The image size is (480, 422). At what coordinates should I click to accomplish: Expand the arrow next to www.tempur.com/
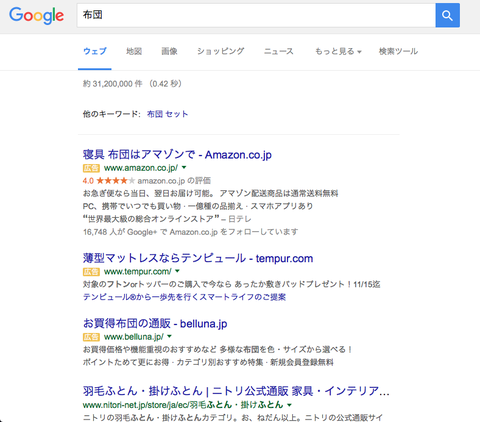(177, 271)
